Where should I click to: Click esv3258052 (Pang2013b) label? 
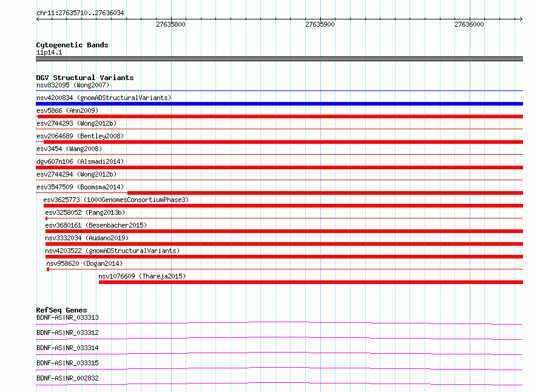(x=85, y=212)
